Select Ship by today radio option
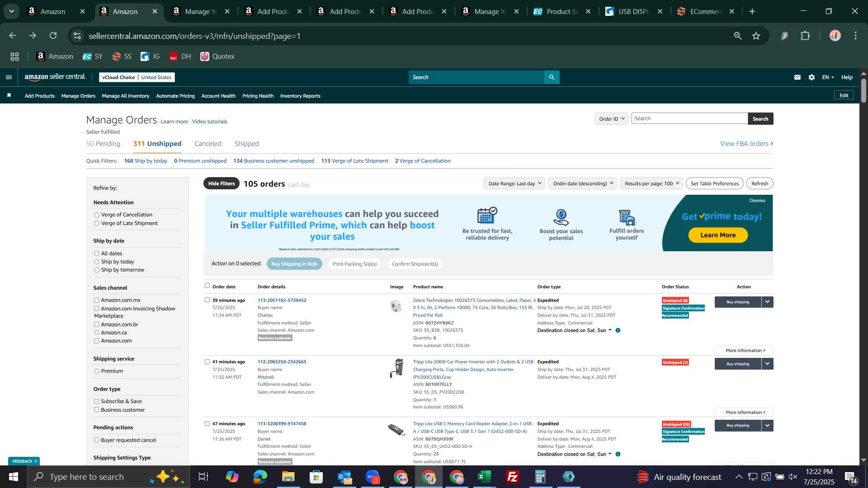Screen dimensions: 868x488 pos(96,262)
